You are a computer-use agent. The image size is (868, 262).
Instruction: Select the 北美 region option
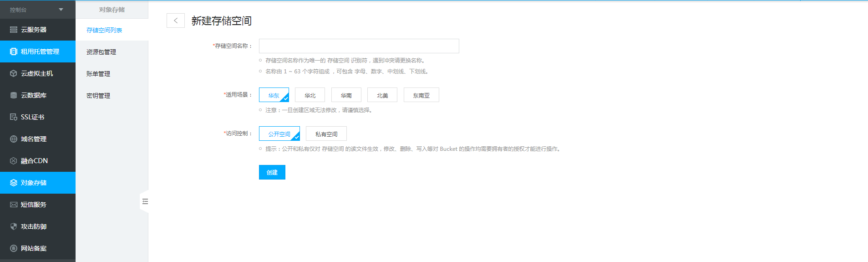(x=382, y=95)
